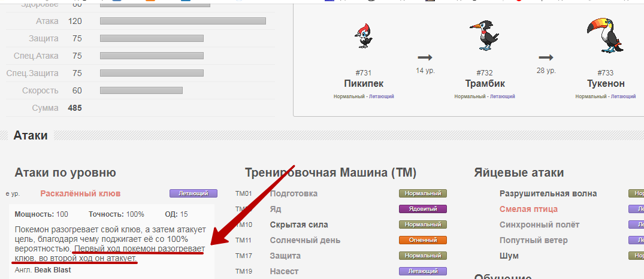Viewport: 644px width, 279px height.
Task: Select the Нормальный type under Трамбик
Action: (x=470, y=96)
